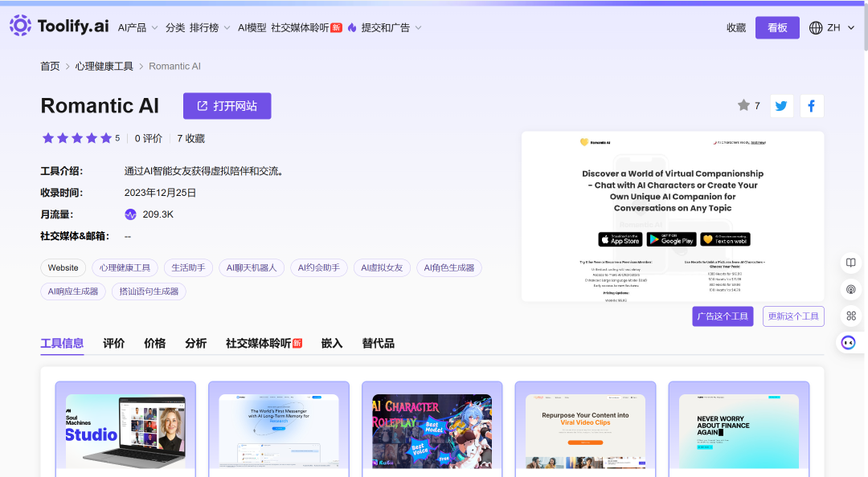Open the Soul Machines Studio thumbnail
Viewport: 868px width, 477px height.
click(x=125, y=431)
